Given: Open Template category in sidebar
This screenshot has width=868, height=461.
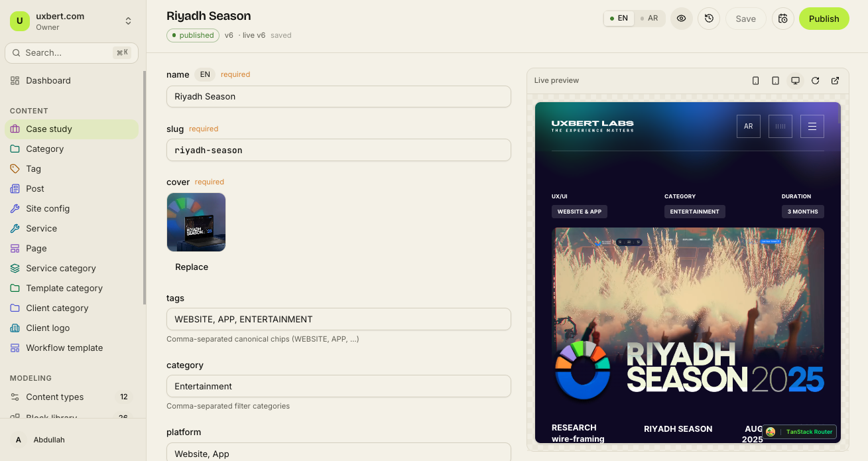Looking at the screenshot, I should [72, 288].
